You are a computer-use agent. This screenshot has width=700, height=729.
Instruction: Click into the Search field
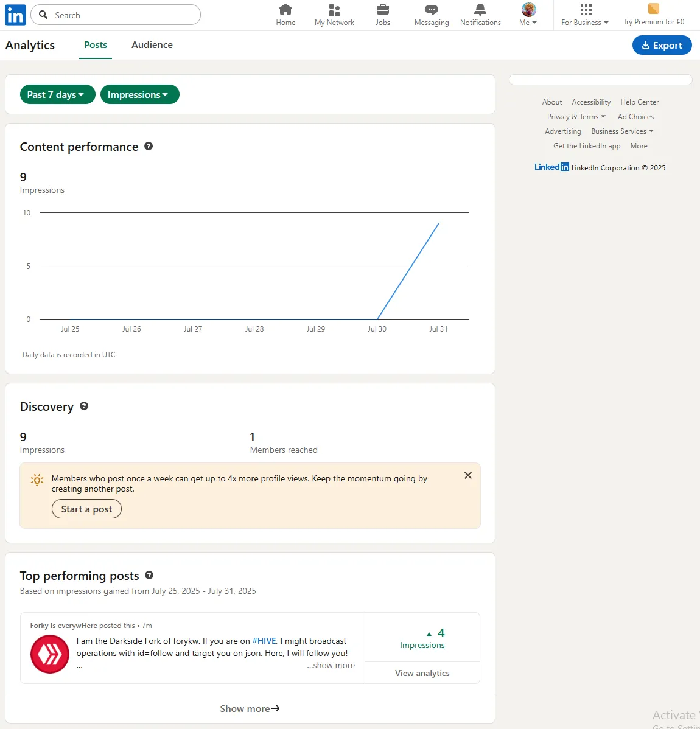pyautogui.click(x=116, y=15)
